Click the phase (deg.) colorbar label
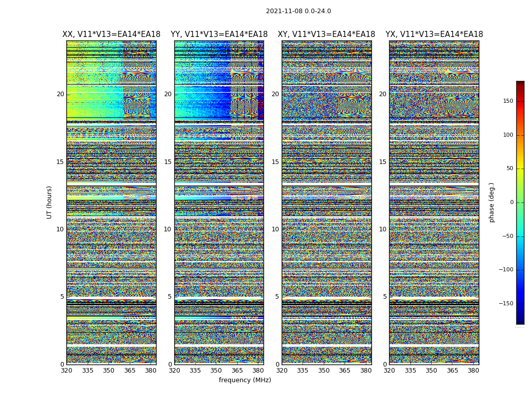The image size is (532, 405). tap(491, 202)
